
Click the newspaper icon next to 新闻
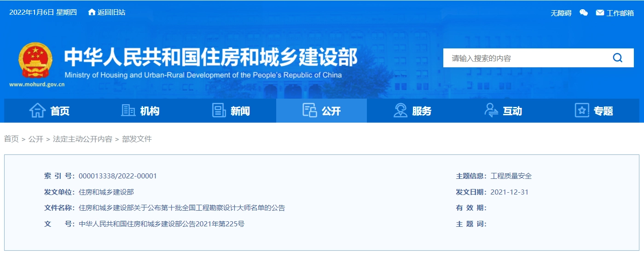[x=219, y=111]
